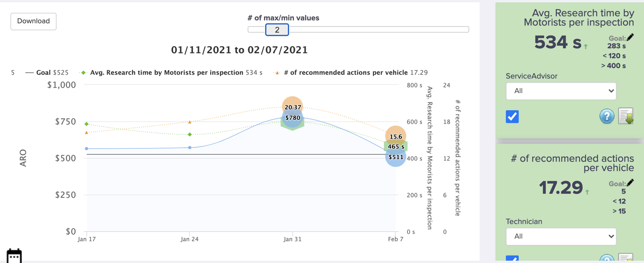
Task: Open the Technician dropdown
Action: (x=561, y=236)
